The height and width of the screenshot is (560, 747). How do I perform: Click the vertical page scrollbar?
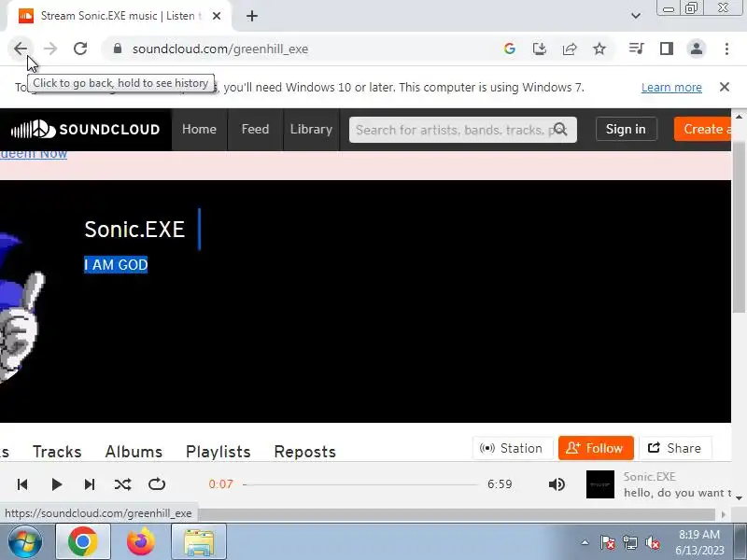[x=739, y=229]
